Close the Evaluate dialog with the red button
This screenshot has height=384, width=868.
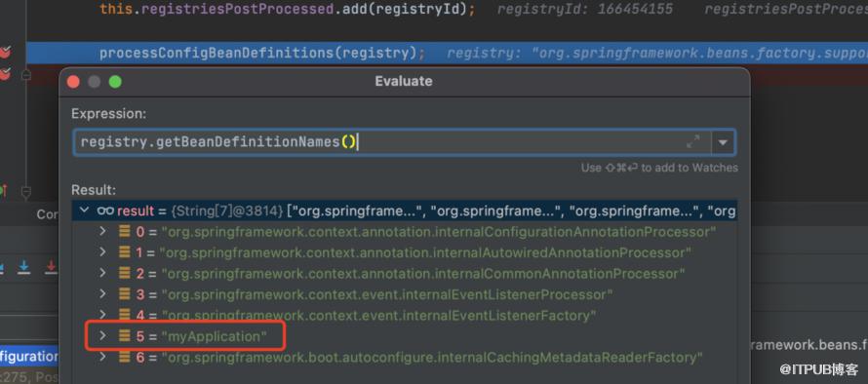[x=73, y=82]
